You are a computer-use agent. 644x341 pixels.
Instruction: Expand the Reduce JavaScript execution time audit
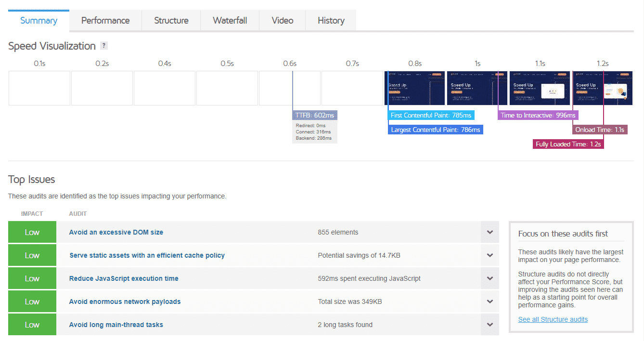489,278
